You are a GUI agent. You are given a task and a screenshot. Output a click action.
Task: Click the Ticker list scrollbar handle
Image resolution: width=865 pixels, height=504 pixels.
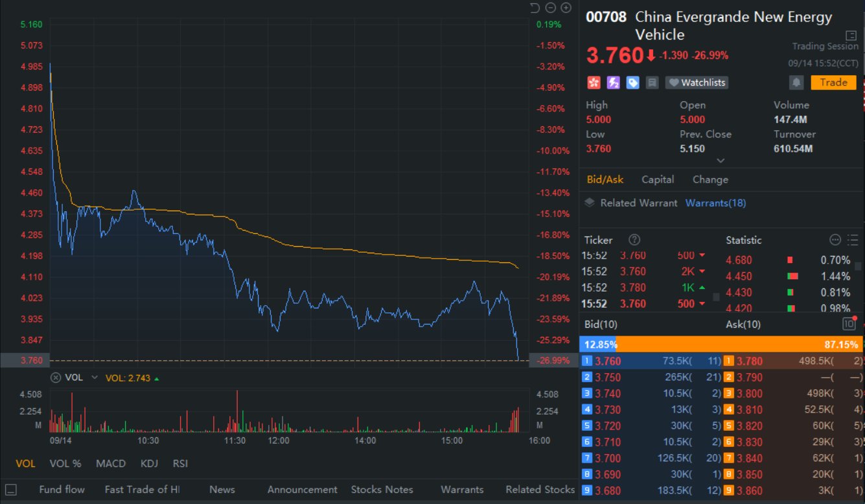pyautogui.click(x=716, y=297)
